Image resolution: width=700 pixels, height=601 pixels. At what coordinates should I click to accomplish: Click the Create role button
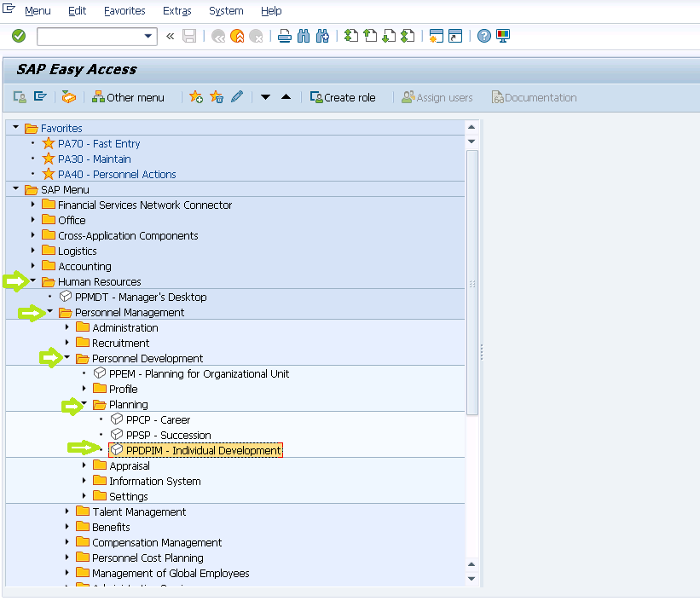(x=343, y=97)
